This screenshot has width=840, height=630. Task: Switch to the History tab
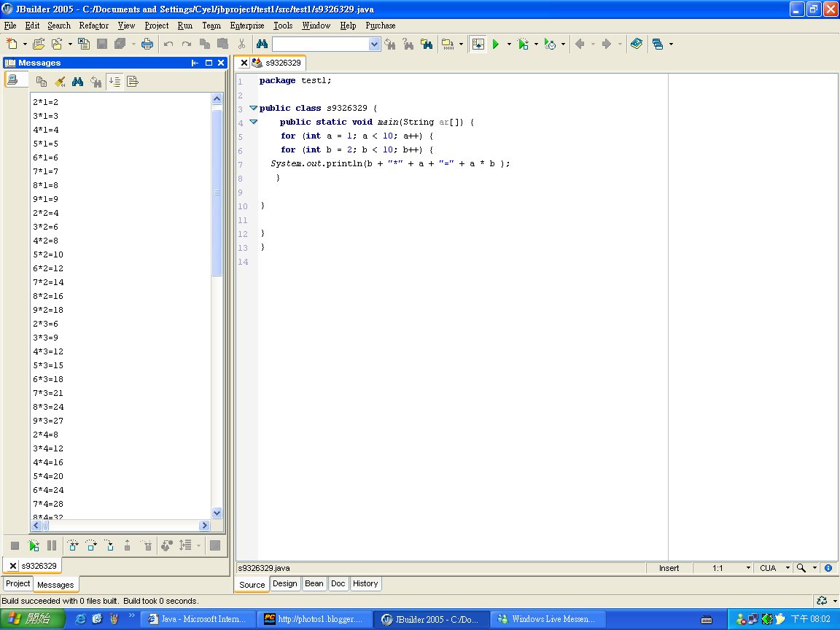[365, 583]
